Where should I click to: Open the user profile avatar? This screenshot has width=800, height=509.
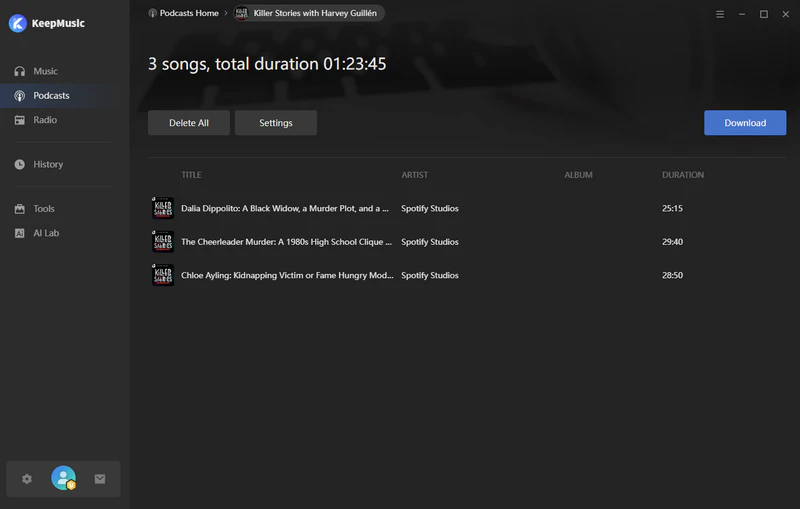(x=63, y=478)
